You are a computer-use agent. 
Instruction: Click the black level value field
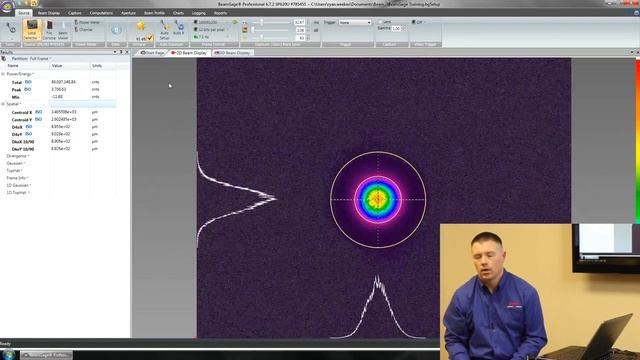coord(300,38)
